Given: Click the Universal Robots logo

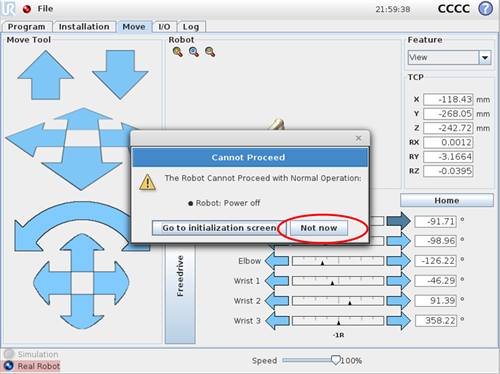Looking at the screenshot, I should tap(9, 9).
